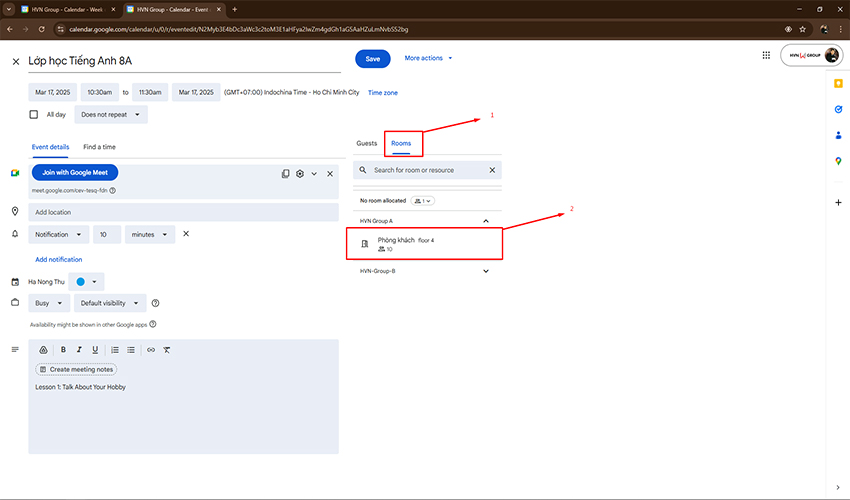Click the event title field
850x500 pixels.
pyautogui.click(x=184, y=61)
